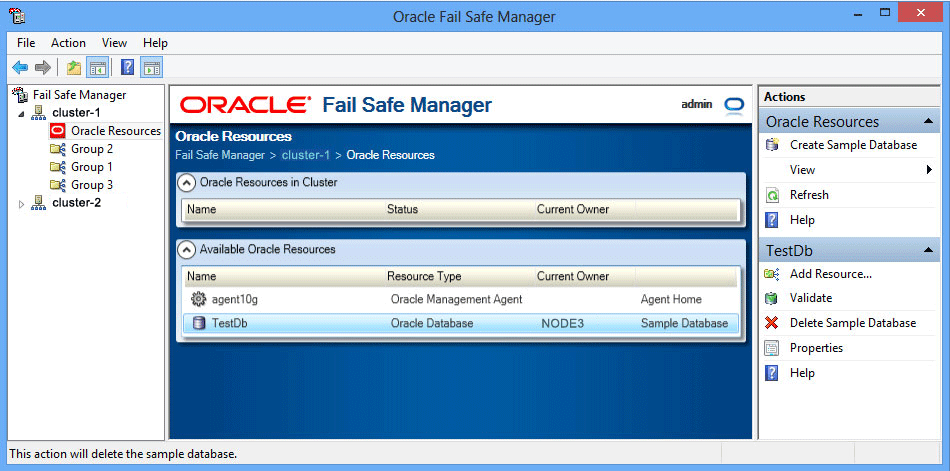Screen dimensions: 950x471
Task: Click the Properties action label
Action: pyautogui.click(x=816, y=348)
